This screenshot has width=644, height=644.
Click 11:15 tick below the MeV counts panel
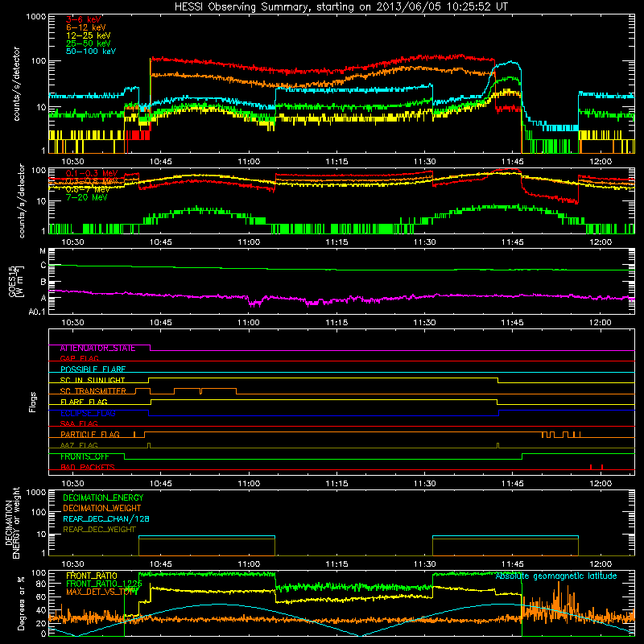tap(336, 242)
